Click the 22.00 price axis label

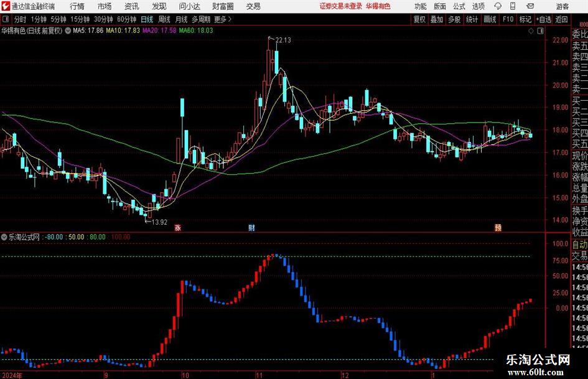tap(560, 40)
